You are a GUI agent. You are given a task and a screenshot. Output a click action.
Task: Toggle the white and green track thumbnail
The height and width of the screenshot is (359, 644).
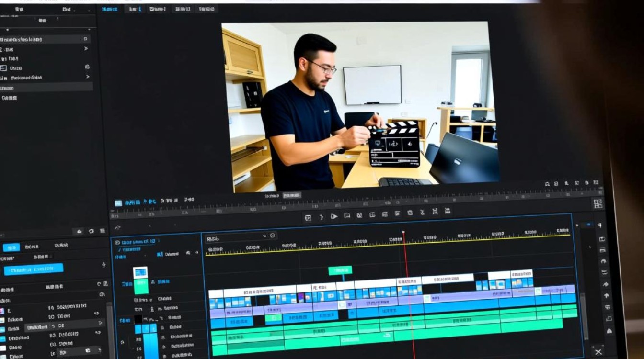pos(140,280)
